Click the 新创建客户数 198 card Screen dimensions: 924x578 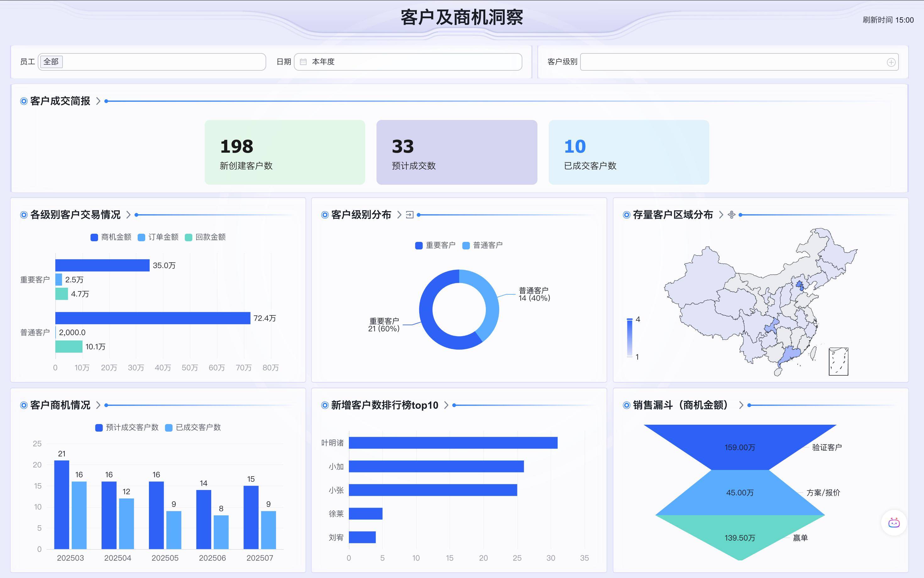[284, 152]
